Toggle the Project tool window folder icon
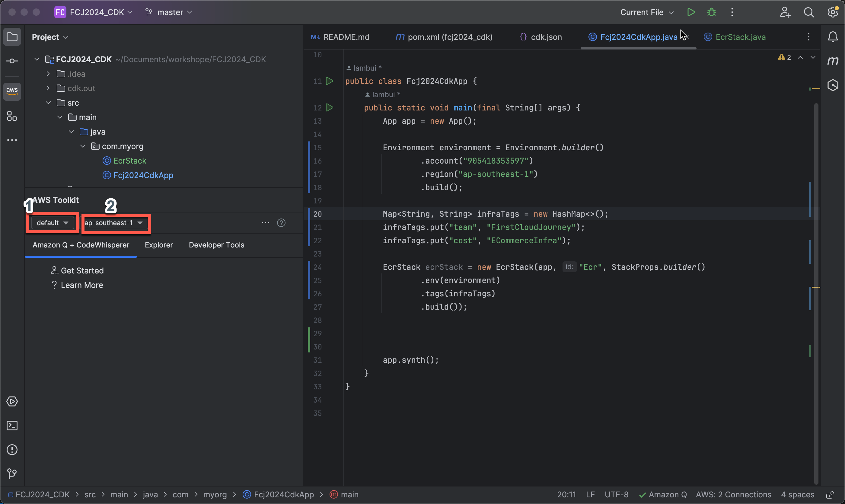The image size is (845, 504). point(12,37)
